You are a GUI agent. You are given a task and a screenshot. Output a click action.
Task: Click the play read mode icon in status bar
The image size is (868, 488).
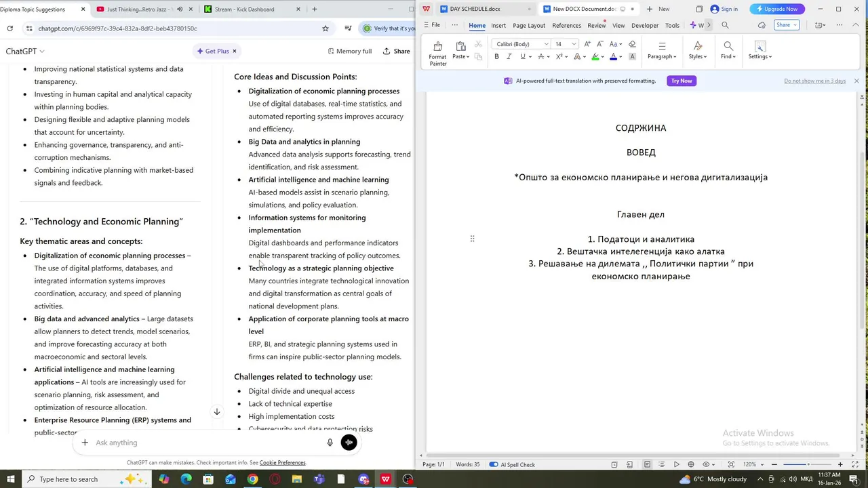[676, 464]
